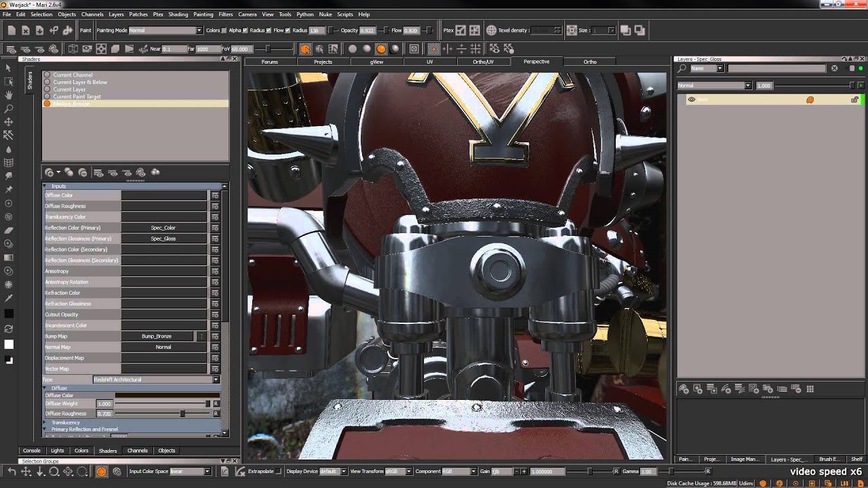The width and height of the screenshot is (868, 488).
Task: Click the globe icon beside Texel density
Action: [491, 30]
